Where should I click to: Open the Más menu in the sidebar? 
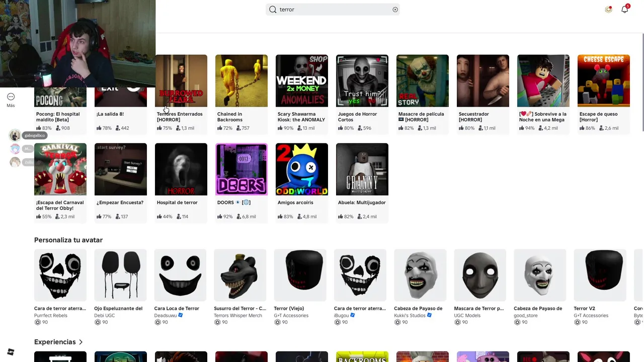click(x=11, y=100)
